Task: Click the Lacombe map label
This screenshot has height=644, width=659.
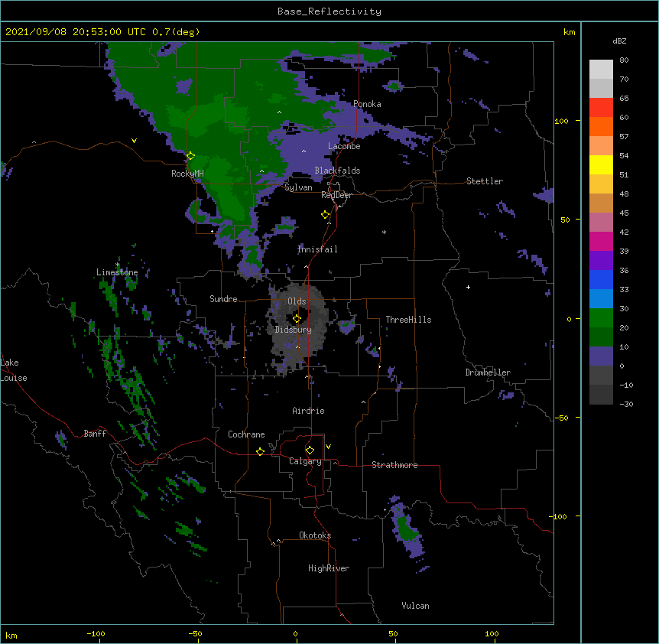Action: pyautogui.click(x=344, y=146)
